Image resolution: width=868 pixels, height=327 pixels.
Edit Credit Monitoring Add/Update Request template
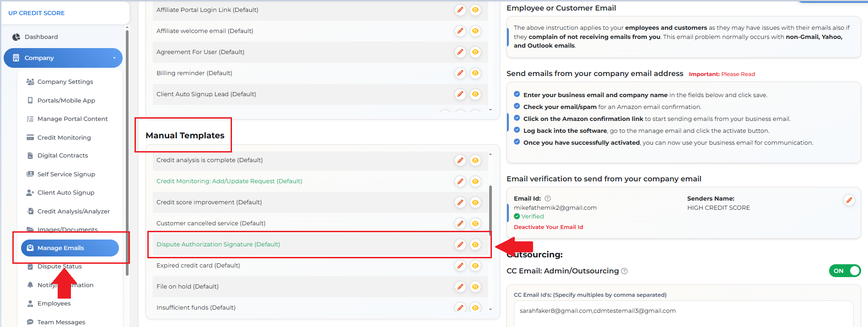(460, 181)
